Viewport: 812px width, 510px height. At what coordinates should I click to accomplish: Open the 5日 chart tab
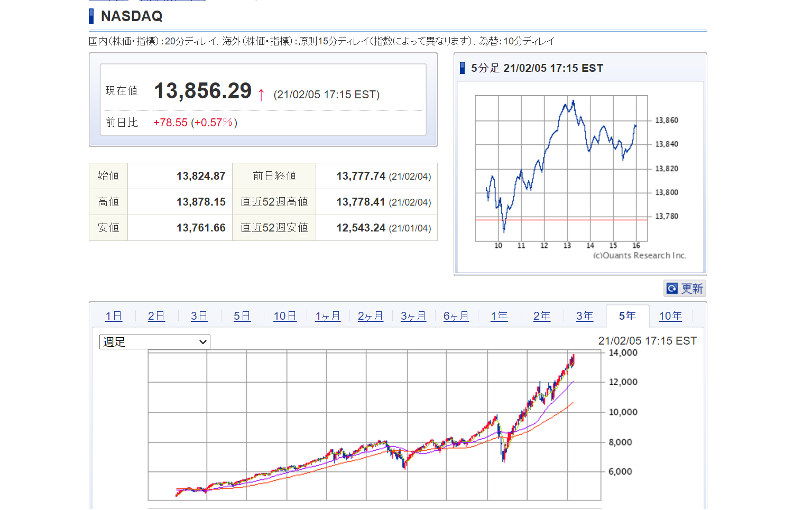[x=242, y=316]
